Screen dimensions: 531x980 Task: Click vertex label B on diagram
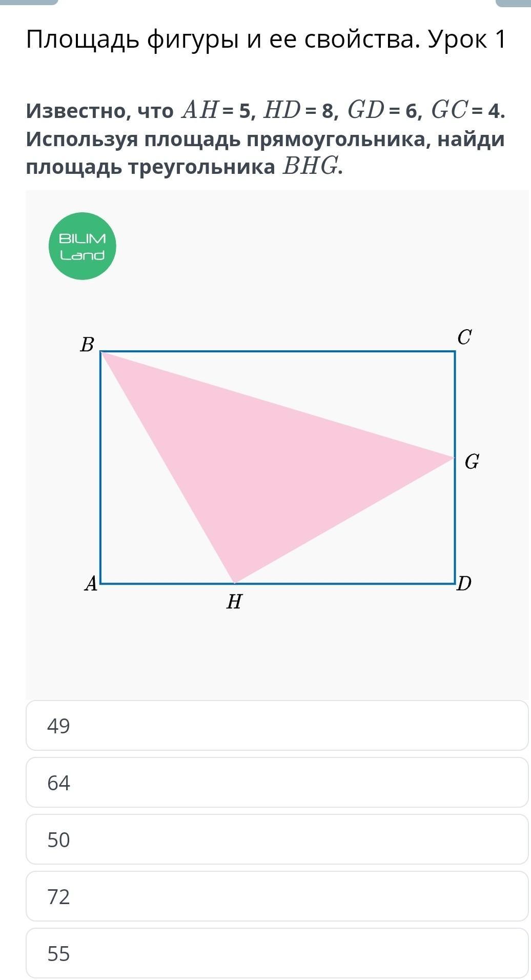tap(87, 345)
